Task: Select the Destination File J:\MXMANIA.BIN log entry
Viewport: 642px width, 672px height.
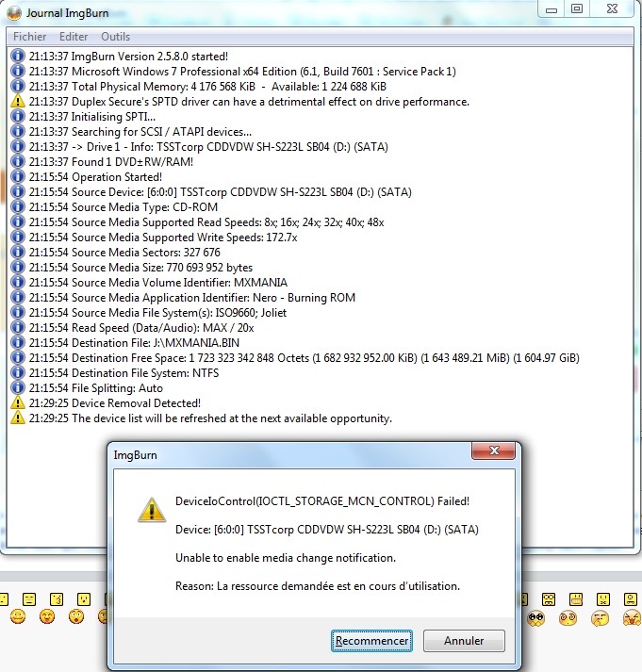Action: [x=134, y=343]
